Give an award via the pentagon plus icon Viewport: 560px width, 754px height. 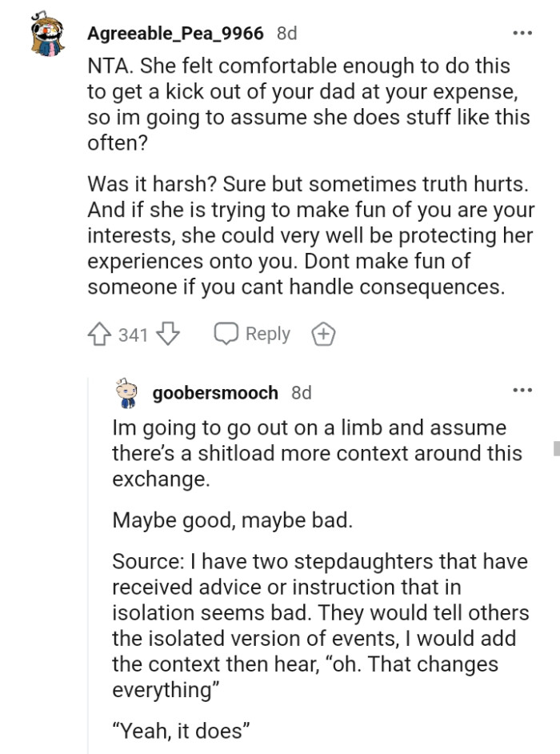click(323, 334)
